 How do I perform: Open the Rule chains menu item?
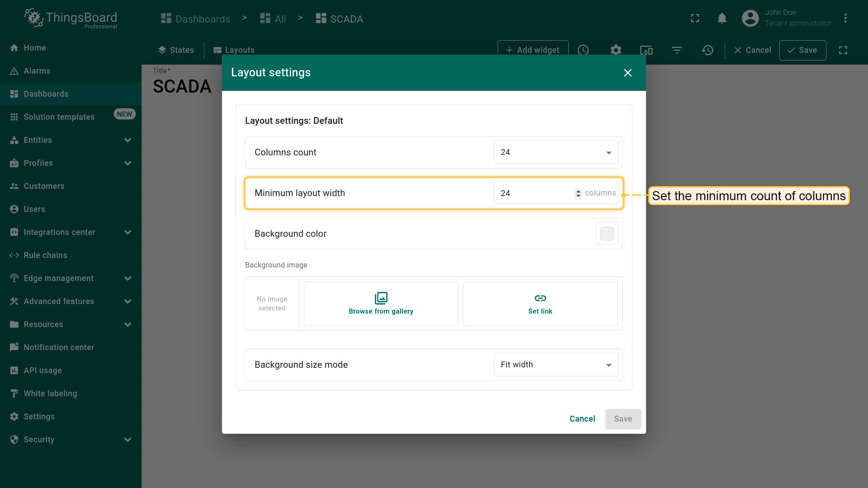[x=45, y=255]
